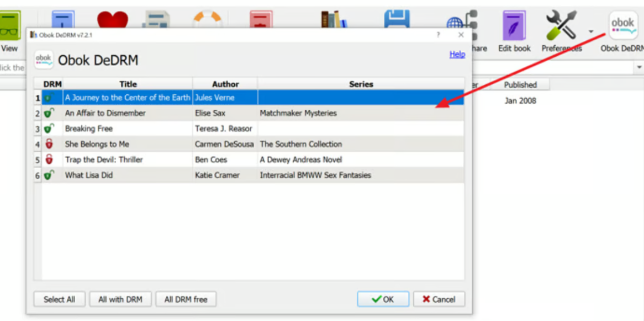
Task: Click the Obok DeDRM plugin toolbar icon
Action: [623, 25]
